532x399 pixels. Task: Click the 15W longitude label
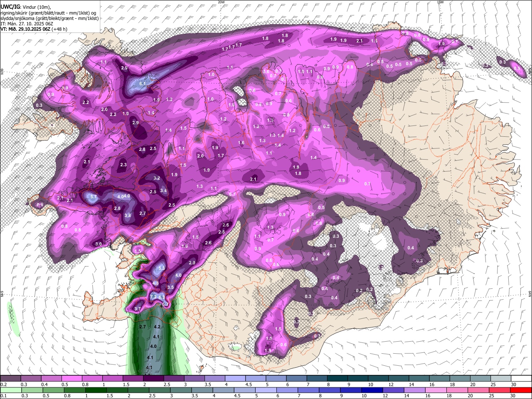(440, 2)
